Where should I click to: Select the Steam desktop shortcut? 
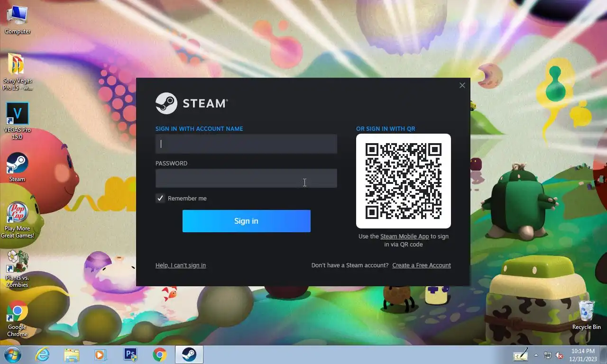click(17, 167)
